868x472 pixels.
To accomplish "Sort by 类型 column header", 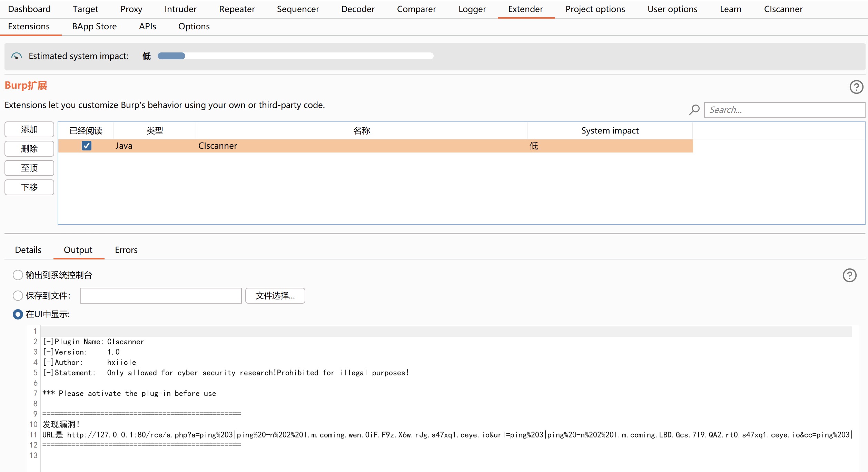I will click(x=155, y=130).
